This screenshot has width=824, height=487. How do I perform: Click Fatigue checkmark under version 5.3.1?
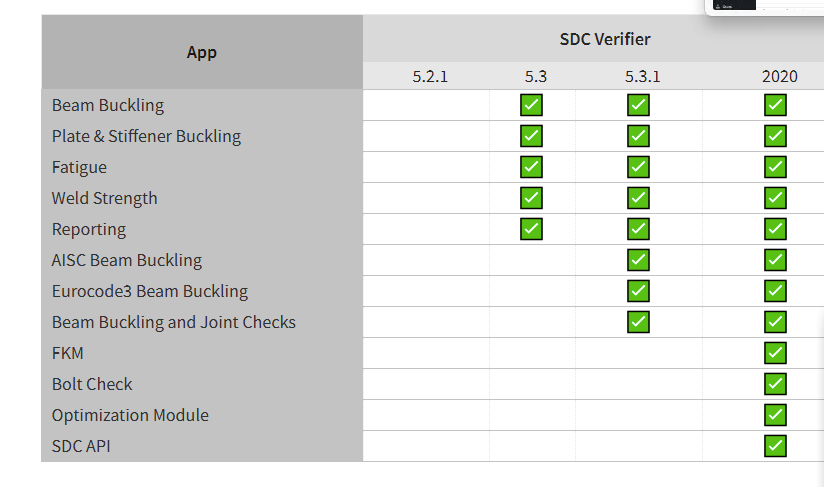click(x=638, y=167)
